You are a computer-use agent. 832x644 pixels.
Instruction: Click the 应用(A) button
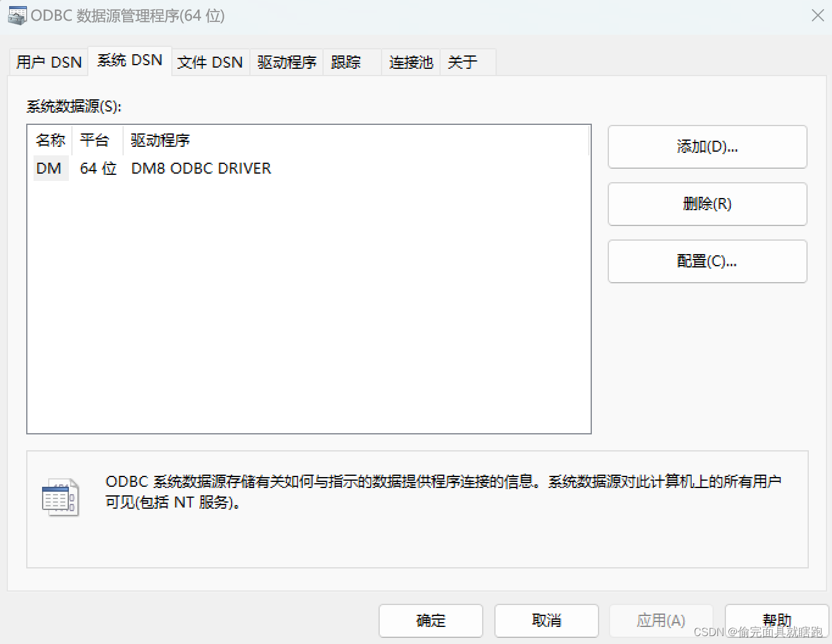coord(661,621)
